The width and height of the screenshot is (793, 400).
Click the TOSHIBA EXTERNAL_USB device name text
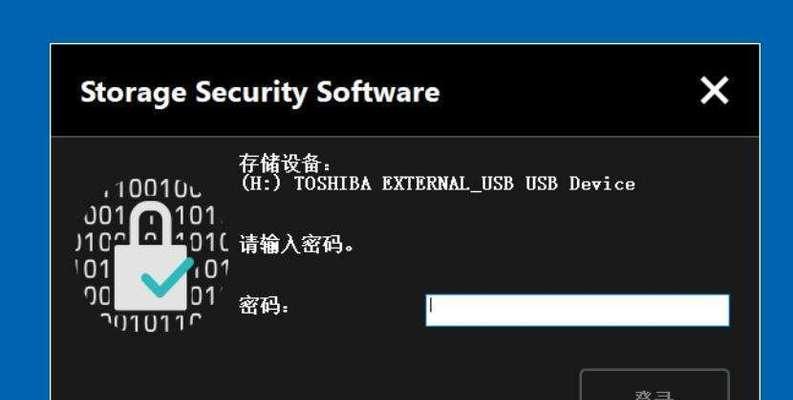403,183
